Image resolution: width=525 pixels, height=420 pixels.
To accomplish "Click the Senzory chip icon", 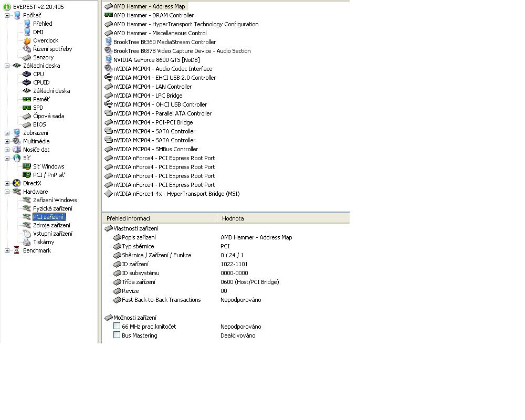I will pyautogui.click(x=27, y=57).
